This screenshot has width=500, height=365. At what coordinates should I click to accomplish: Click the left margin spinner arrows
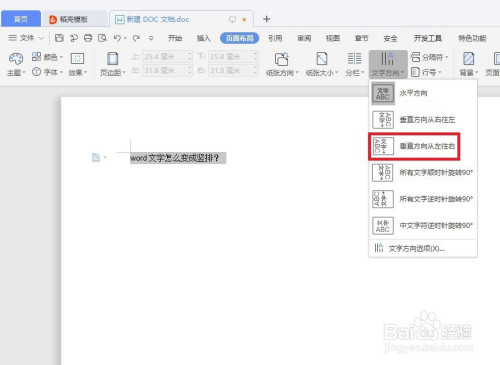pos(190,70)
